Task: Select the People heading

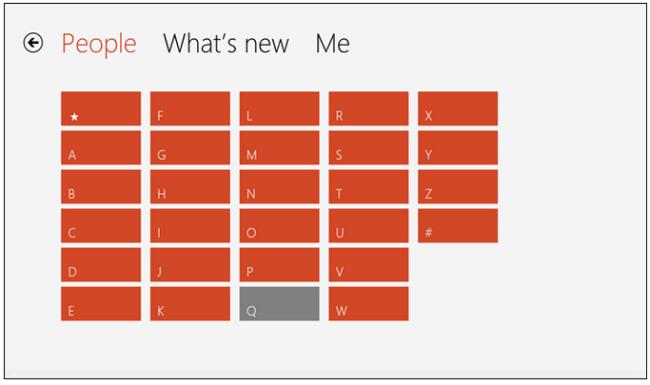Action: 99,44
